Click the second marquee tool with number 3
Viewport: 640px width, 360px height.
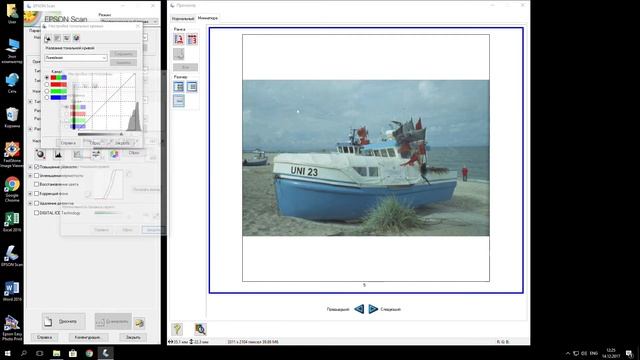[x=192, y=39]
